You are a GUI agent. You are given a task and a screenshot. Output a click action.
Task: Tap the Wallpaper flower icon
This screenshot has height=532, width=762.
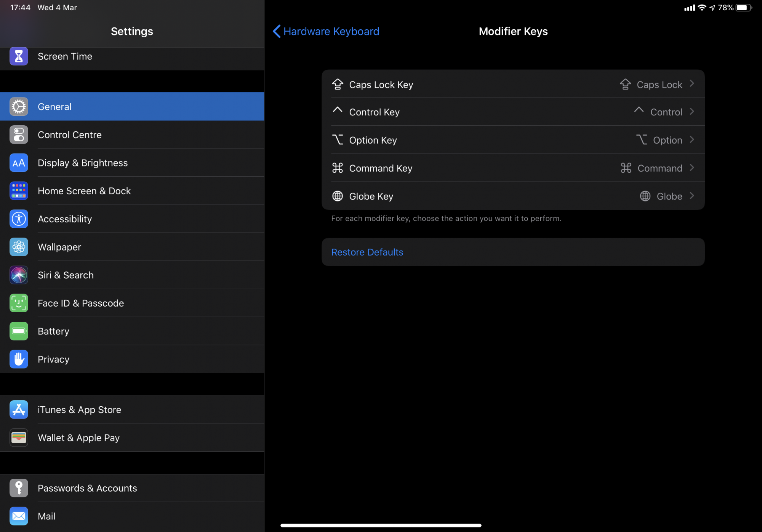click(x=19, y=247)
